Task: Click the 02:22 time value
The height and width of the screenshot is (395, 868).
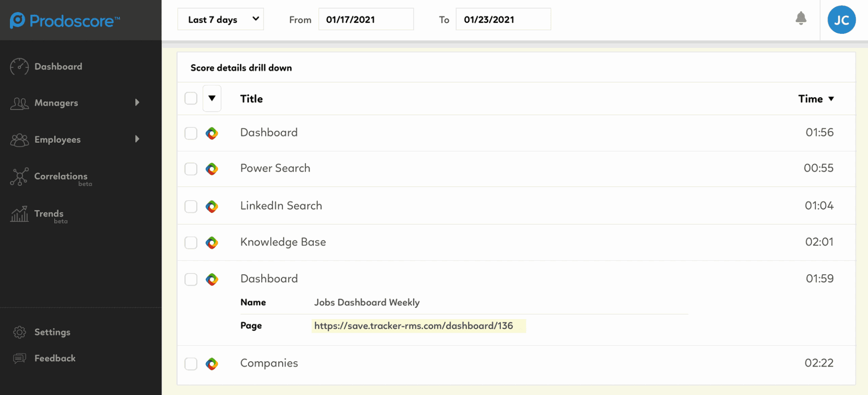Action: pos(819,363)
